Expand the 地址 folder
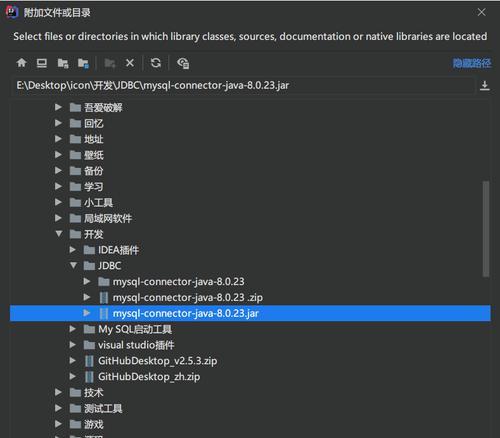The height and width of the screenshot is (438, 500). coord(58,139)
